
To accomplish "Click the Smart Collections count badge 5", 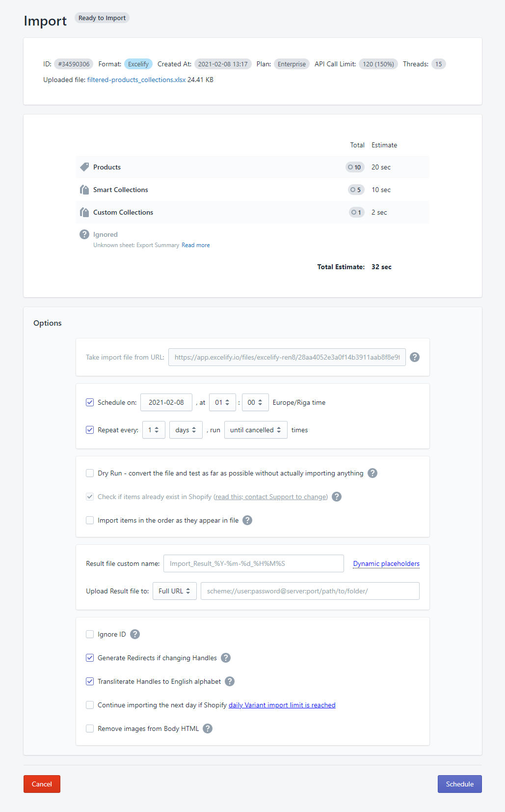I will pyautogui.click(x=356, y=190).
